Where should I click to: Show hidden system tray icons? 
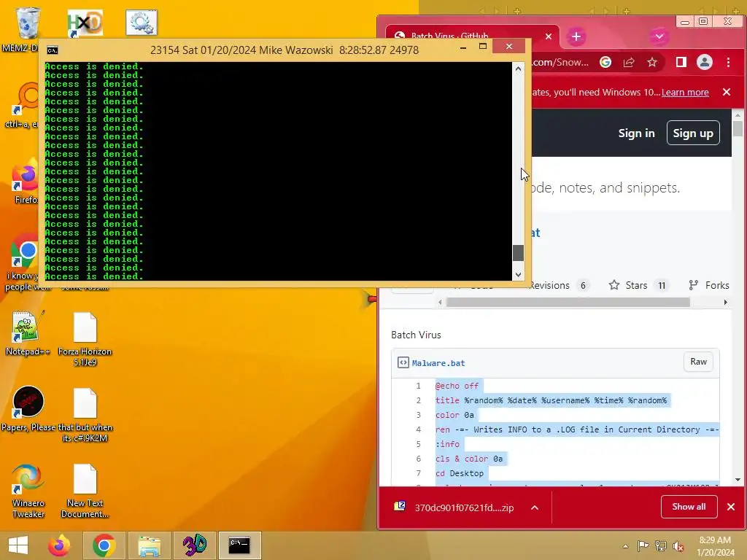click(x=625, y=546)
